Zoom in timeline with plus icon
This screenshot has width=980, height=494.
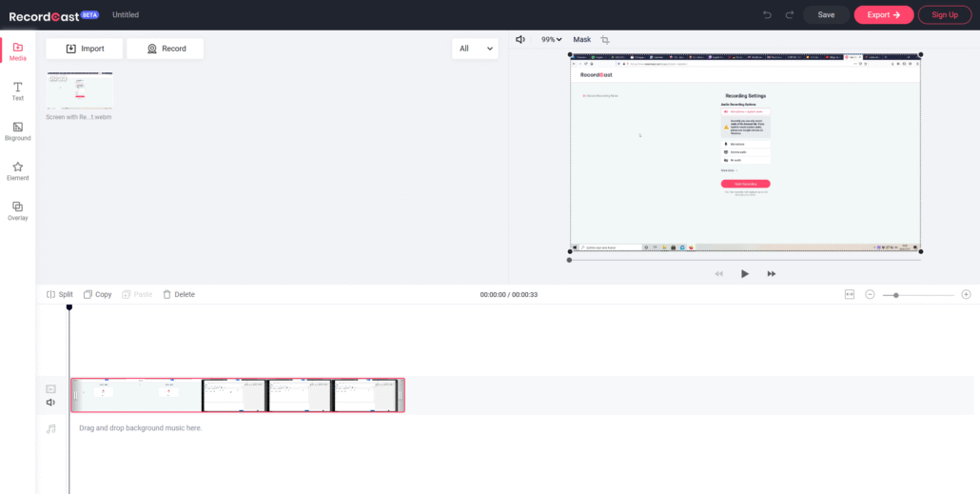click(966, 294)
